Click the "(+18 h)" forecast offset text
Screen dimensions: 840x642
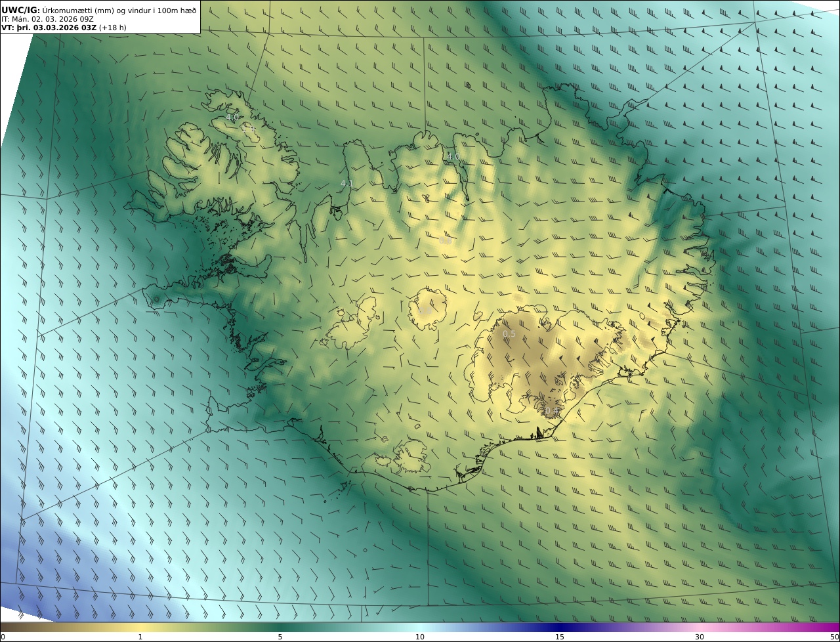click(x=113, y=28)
